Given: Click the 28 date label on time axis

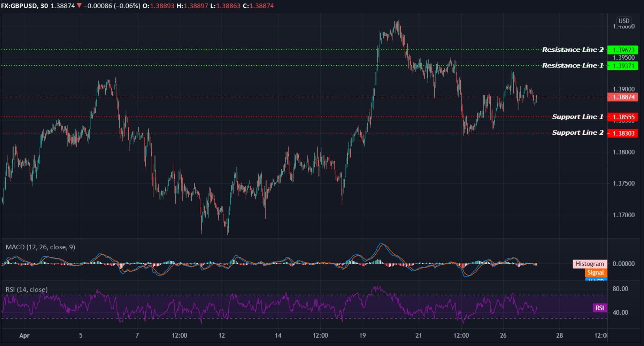Looking at the screenshot, I should click(560, 336).
